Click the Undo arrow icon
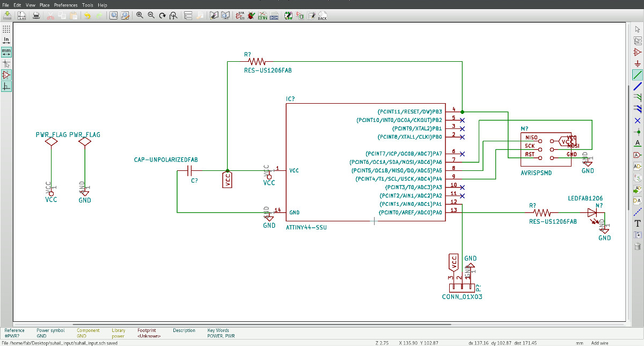Screen dimensions: 644x346 pyautogui.click(x=87, y=16)
